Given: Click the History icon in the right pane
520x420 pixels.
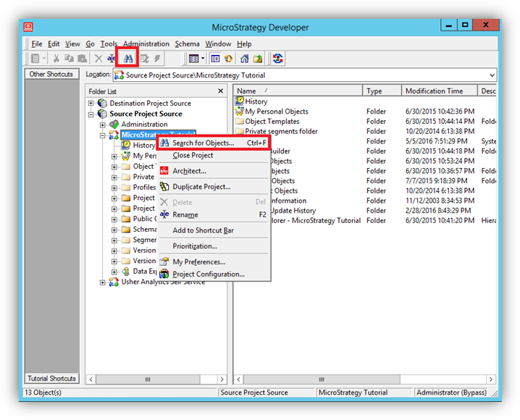Looking at the screenshot, I should coord(239,101).
